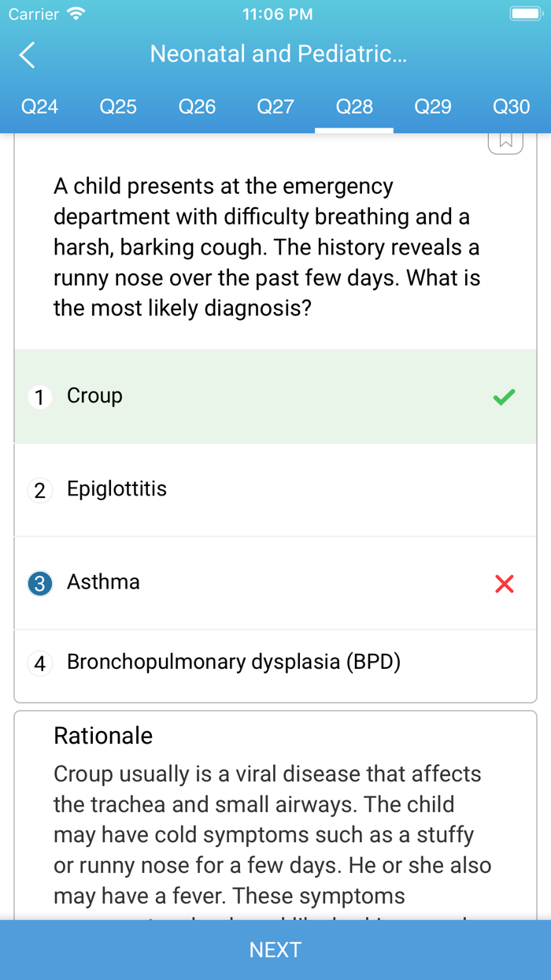Tap the red X beside Asthma
Image resolution: width=551 pixels, height=980 pixels.
click(504, 584)
